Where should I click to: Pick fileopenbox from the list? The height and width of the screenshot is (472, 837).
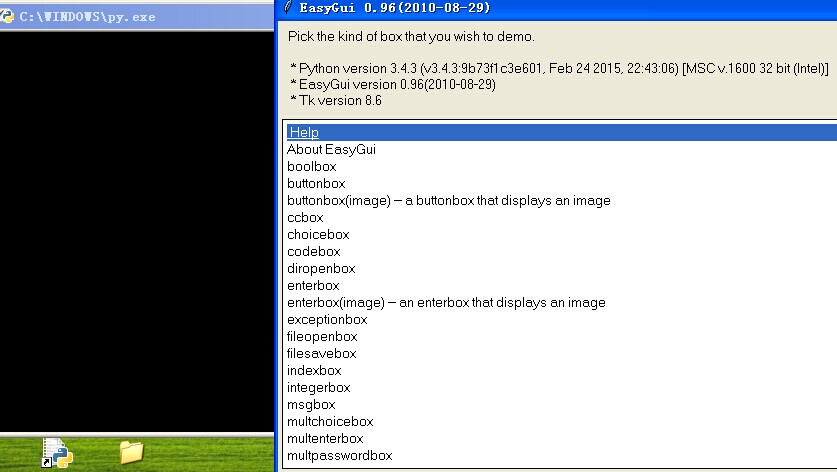(322, 336)
